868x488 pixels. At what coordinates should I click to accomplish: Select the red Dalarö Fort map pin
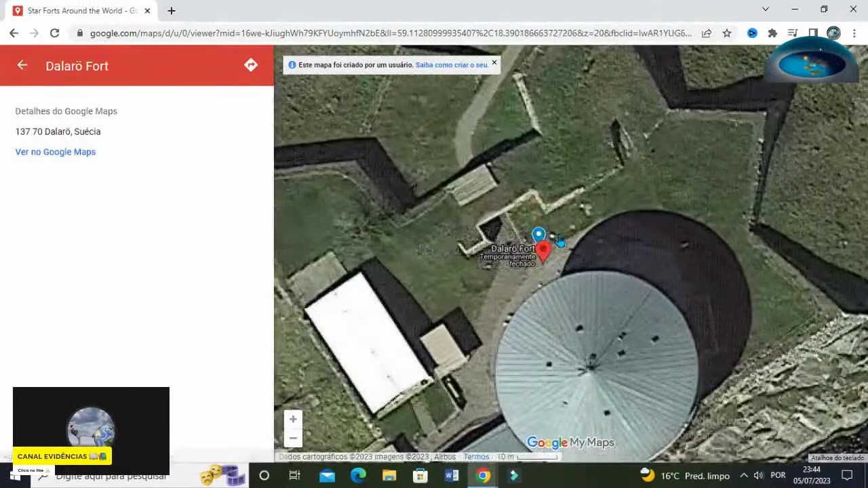(x=543, y=251)
